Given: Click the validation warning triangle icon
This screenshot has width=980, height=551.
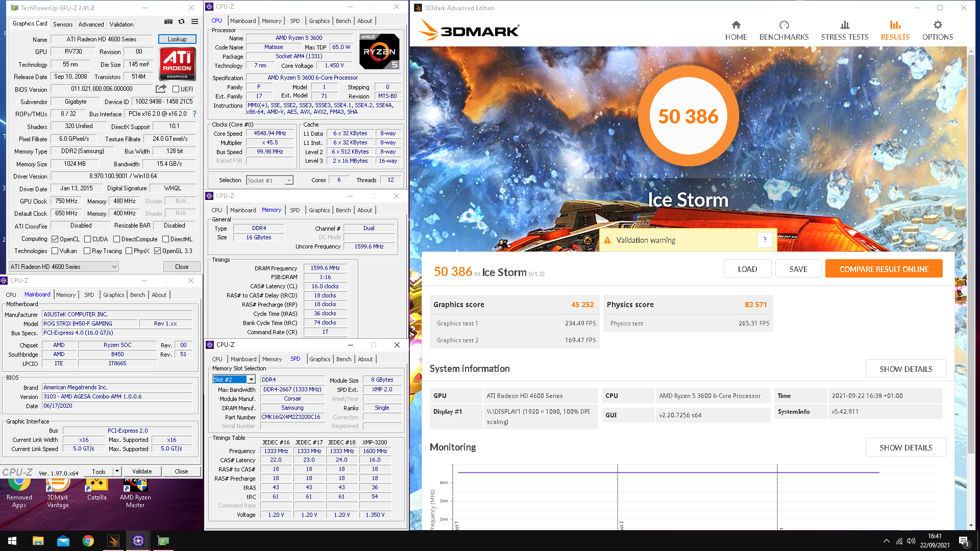Looking at the screenshot, I should [x=607, y=240].
